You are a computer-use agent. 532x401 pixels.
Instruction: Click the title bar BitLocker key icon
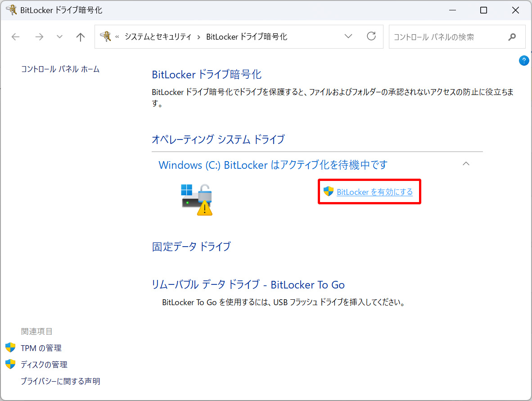[x=12, y=10]
